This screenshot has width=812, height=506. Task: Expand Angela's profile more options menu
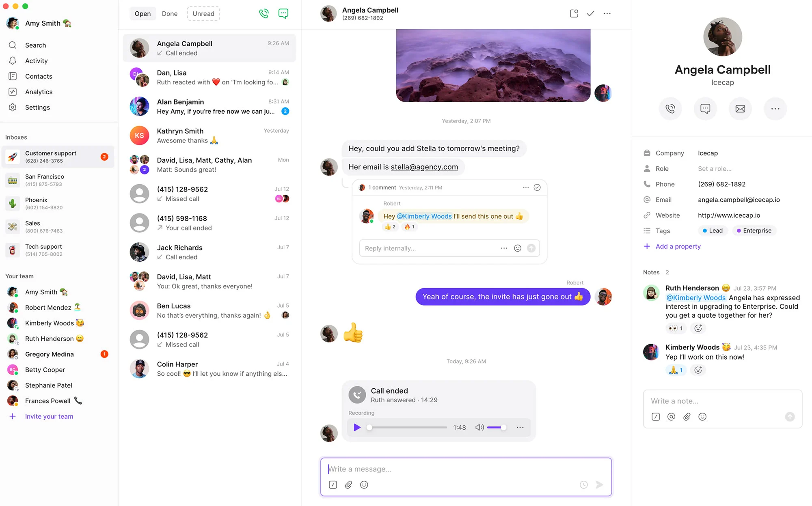(774, 108)
